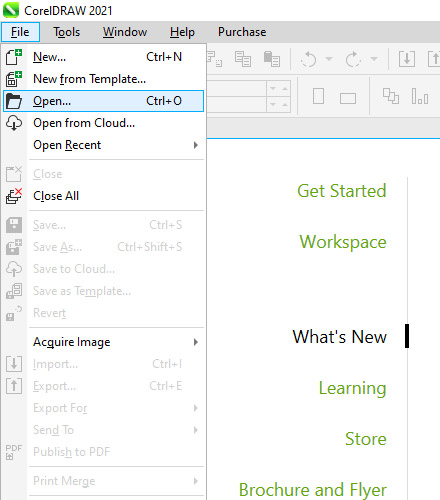Click the New from Template icon

click(x=14, y=79)
